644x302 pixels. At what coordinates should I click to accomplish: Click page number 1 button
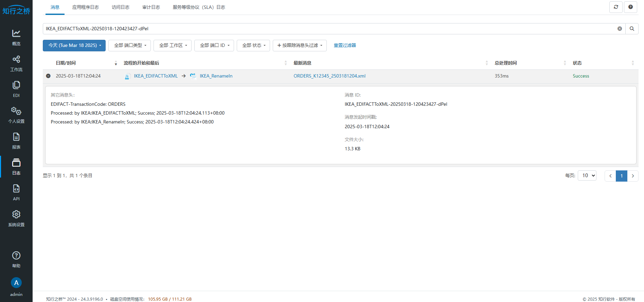click(622, 176)
